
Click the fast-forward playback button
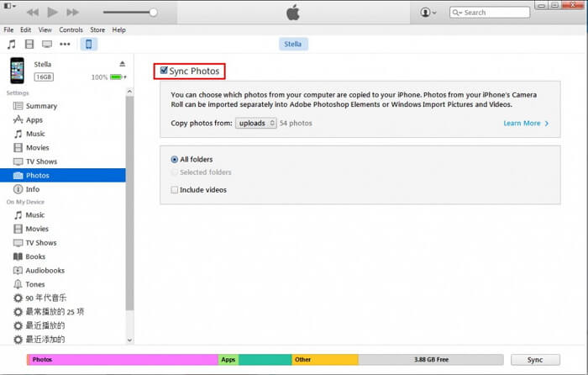72,13
